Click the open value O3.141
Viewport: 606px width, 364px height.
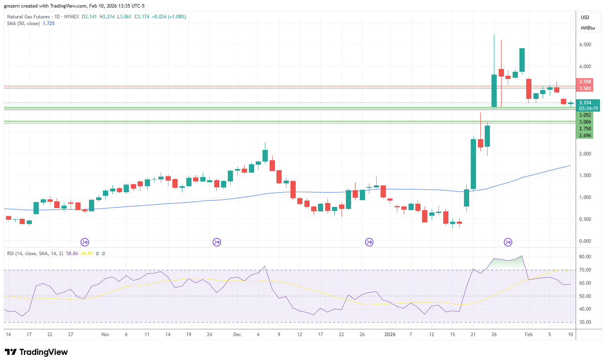(89, 17)
